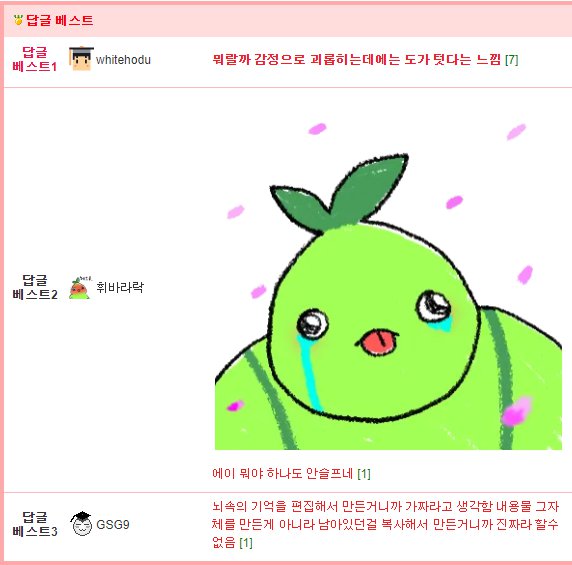
Task: Click the [1] count after 안슬프네
Action: pos(364,474)
